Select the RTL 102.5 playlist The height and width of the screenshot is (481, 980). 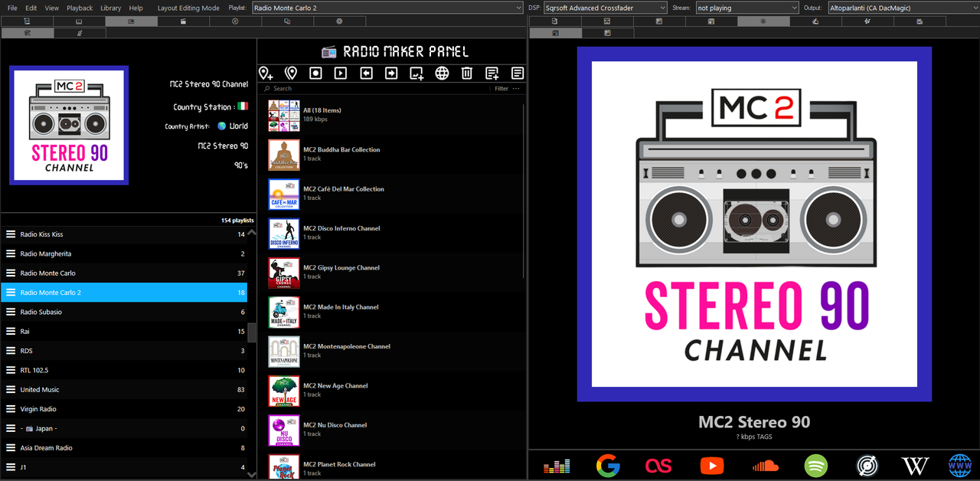[x=124, y=370]
